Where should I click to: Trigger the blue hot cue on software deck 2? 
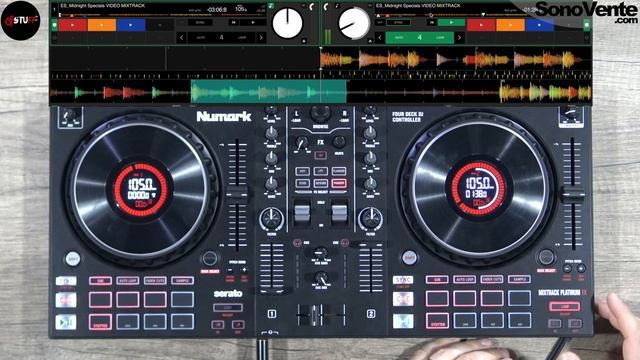[540, 25]
